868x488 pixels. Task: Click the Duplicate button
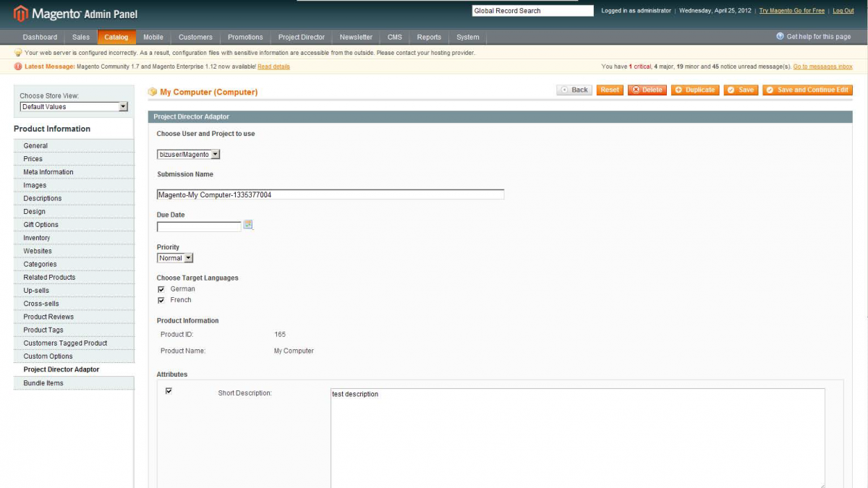click(695, 90)
